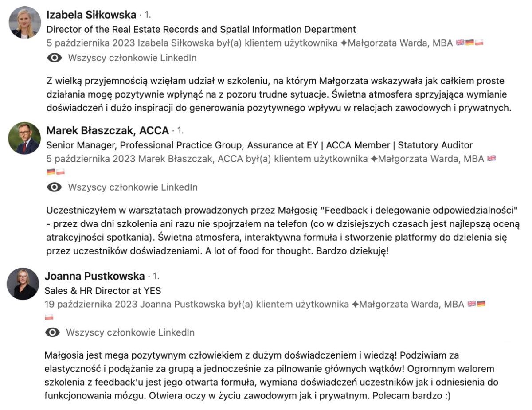Open the Izabela Siłkowska name link

click(91, 15)
